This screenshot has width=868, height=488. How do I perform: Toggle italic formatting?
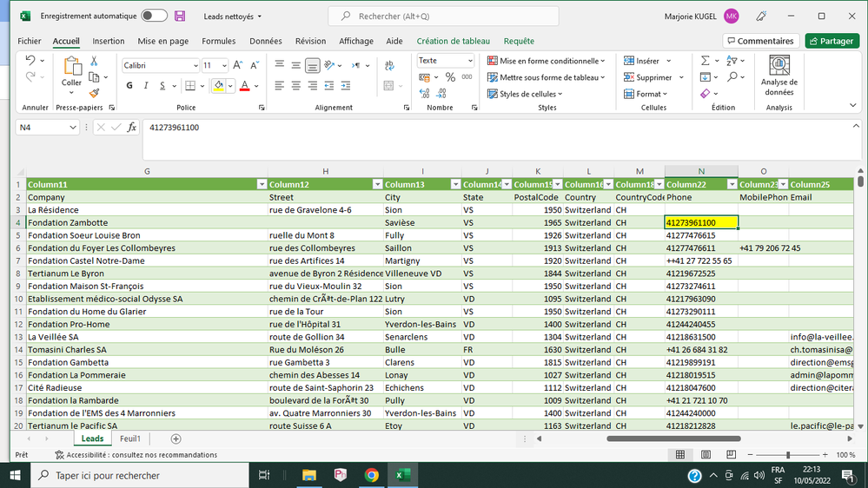146,86
